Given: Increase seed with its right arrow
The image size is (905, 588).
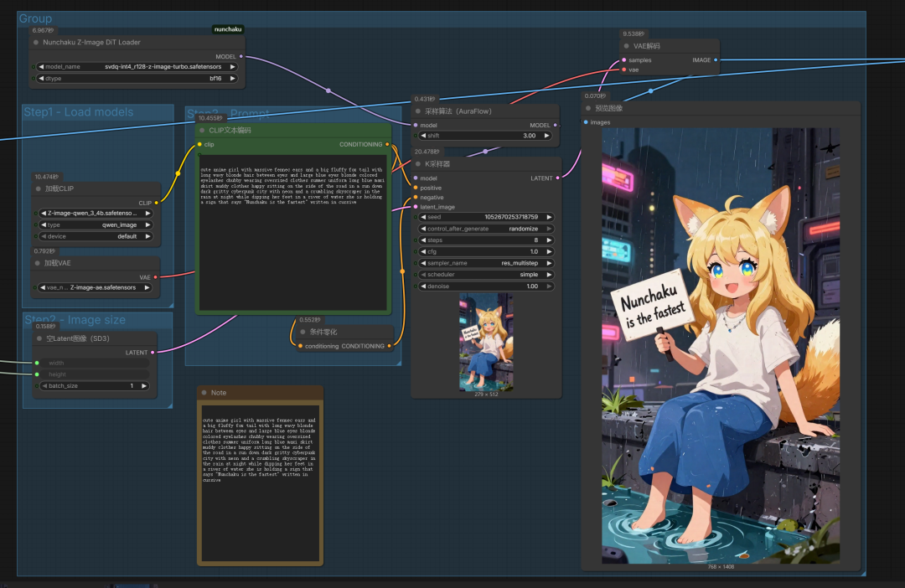Looking at the screenshot, I should 549,217.
